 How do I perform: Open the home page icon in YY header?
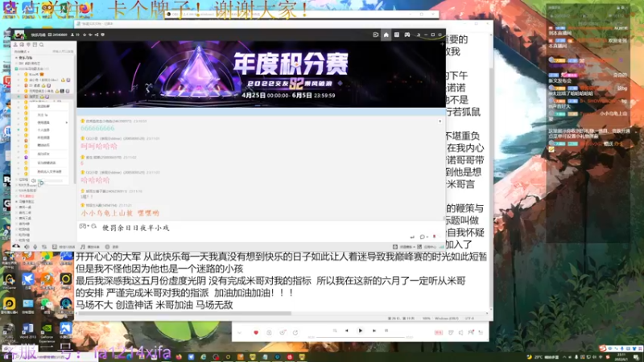(386, 35)
